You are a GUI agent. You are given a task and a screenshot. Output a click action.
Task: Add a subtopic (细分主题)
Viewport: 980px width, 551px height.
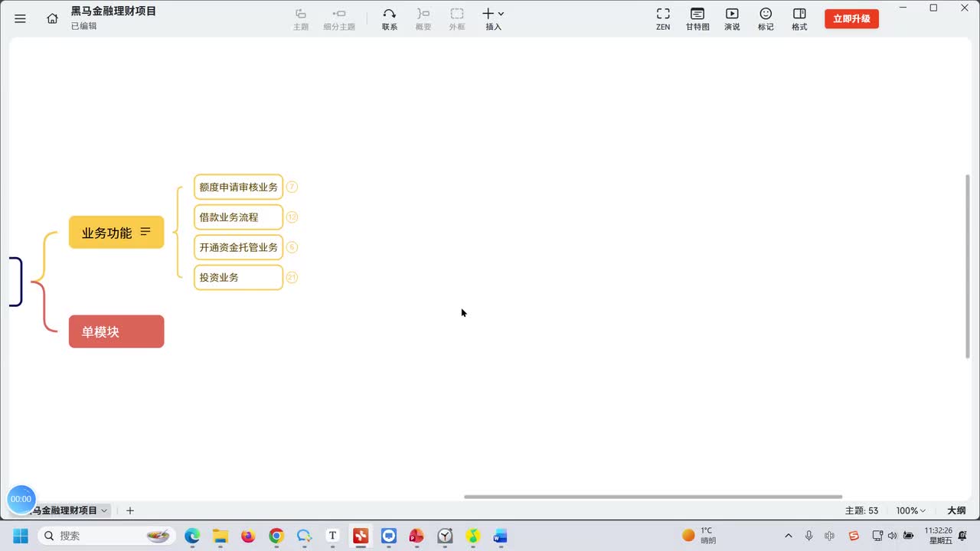click(x=339, y=19)
